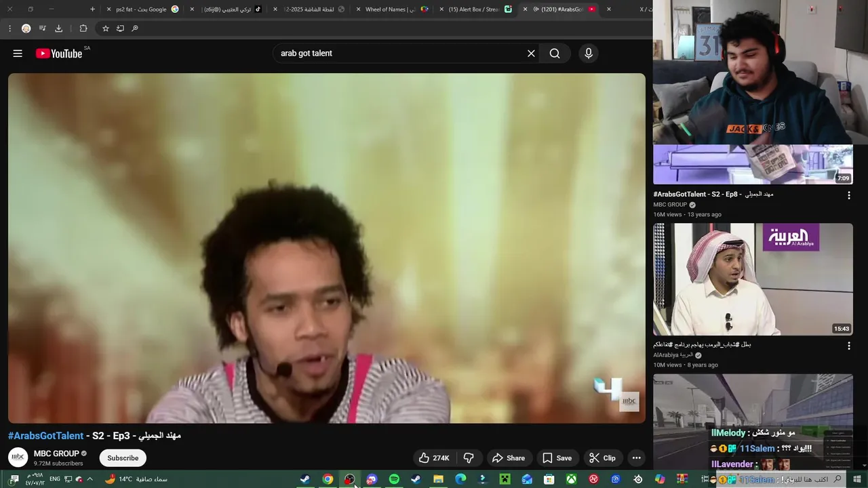The height and width of the screenshot is (488, 868).
Task: Save the video to a playlist
Action: pos(557,458)
